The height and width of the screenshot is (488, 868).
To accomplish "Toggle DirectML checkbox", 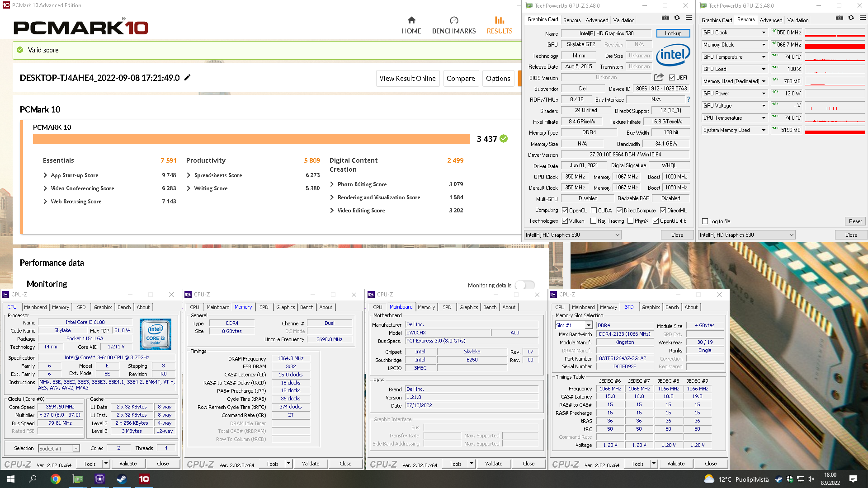I will (663, 211).
